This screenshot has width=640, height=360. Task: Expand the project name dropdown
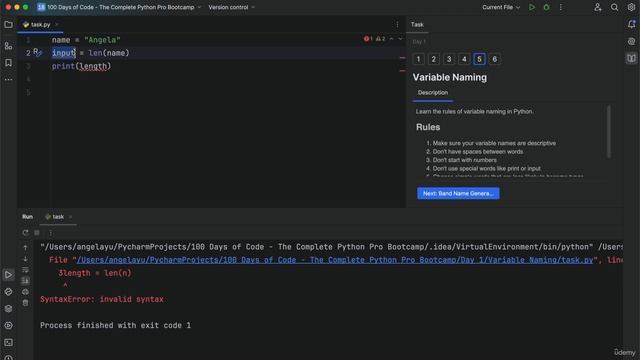199,7
